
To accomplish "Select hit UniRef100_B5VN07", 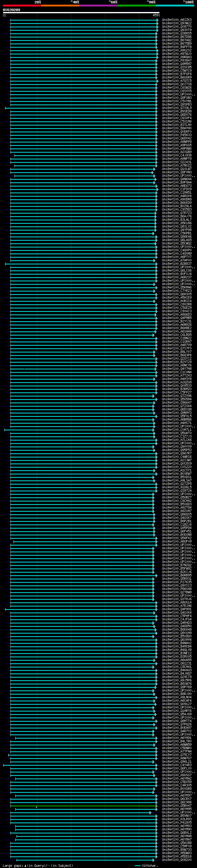I will tap(177, 816).
